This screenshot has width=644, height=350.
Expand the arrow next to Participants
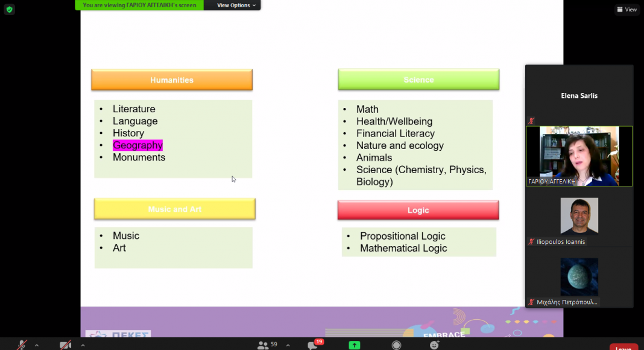288,345
